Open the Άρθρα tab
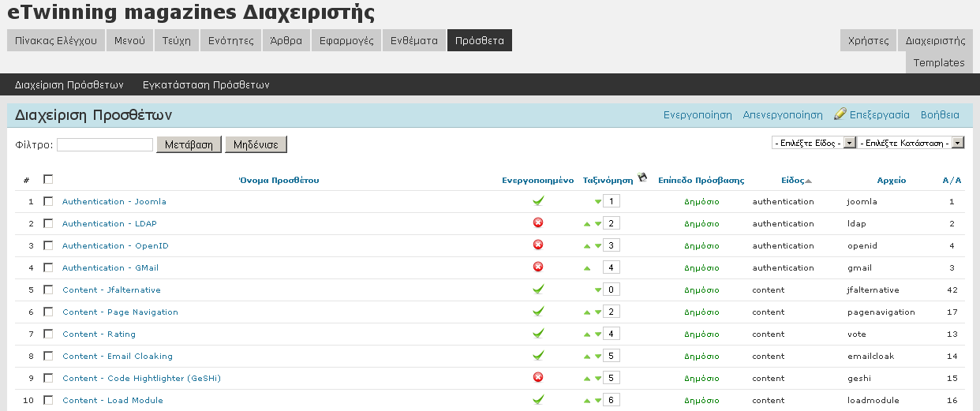The height and width of the screenshot is (411, 980). (x=286, y=40)
